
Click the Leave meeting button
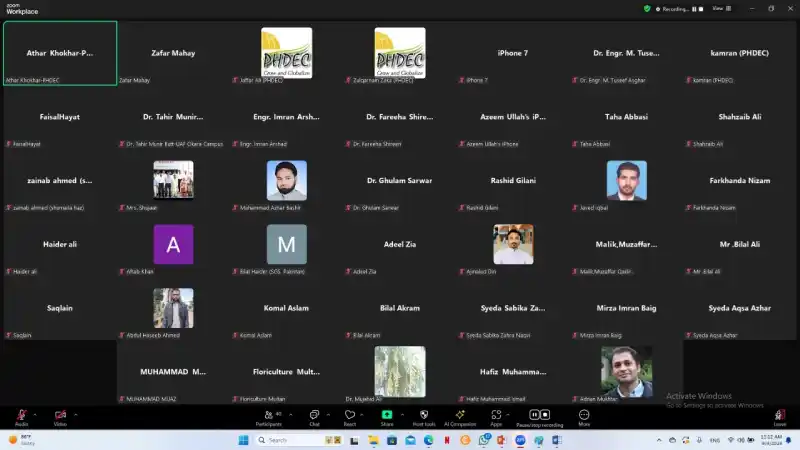[x=779, y=414]
